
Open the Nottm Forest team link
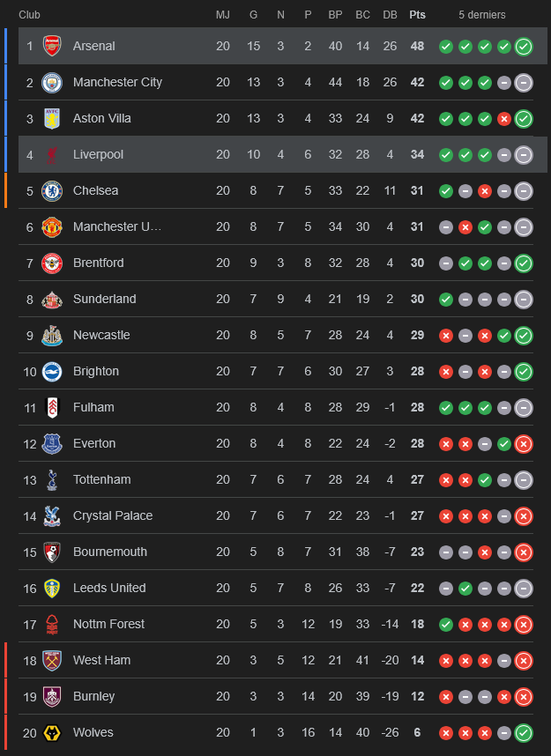[108, 624]
